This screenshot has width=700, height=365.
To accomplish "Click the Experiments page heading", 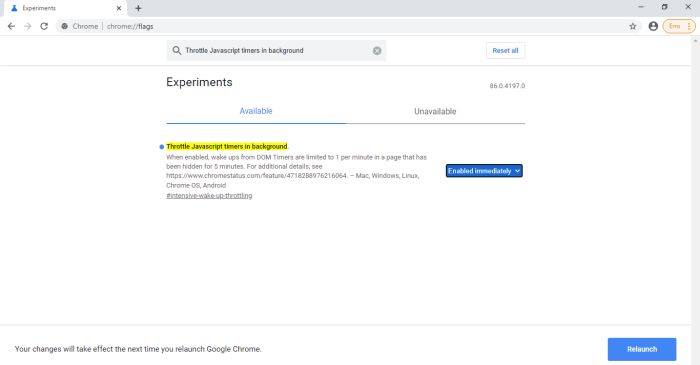I will pos(199,82).
